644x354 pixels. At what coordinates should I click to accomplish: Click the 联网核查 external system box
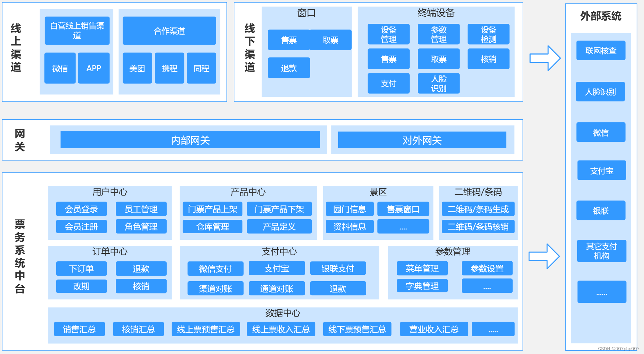click(x=601, y=51)
